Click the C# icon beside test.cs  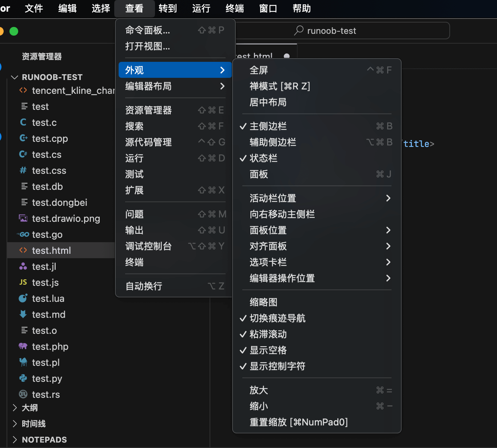click(23, 154)
